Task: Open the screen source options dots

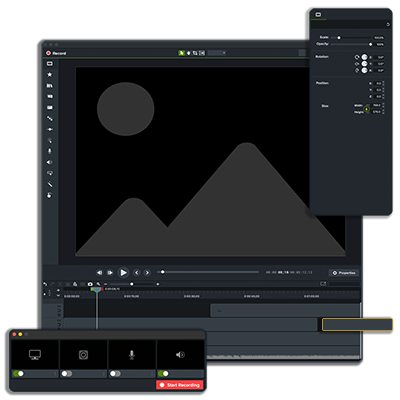Action: tap(55, 374)
